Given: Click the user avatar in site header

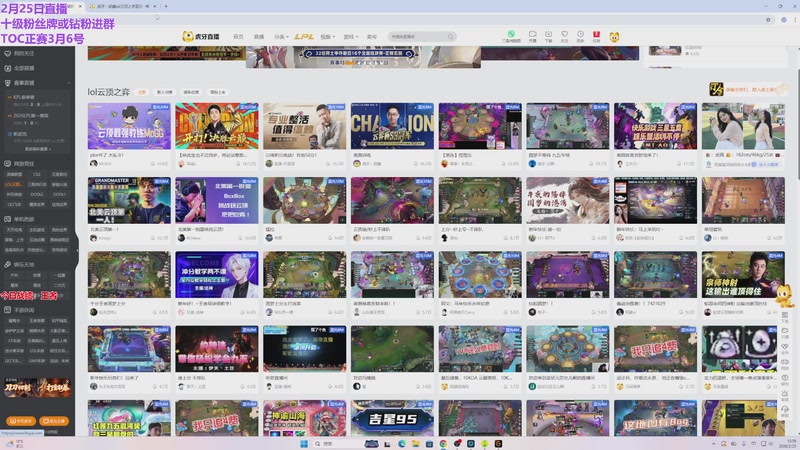Looking at the screenshot, I should point(614,37).
